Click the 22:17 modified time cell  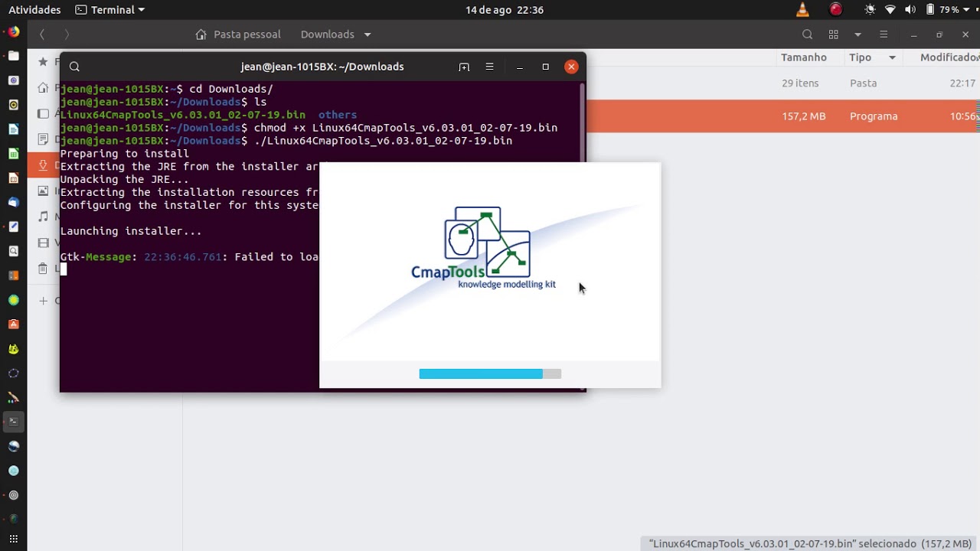[x=962, y=83]
